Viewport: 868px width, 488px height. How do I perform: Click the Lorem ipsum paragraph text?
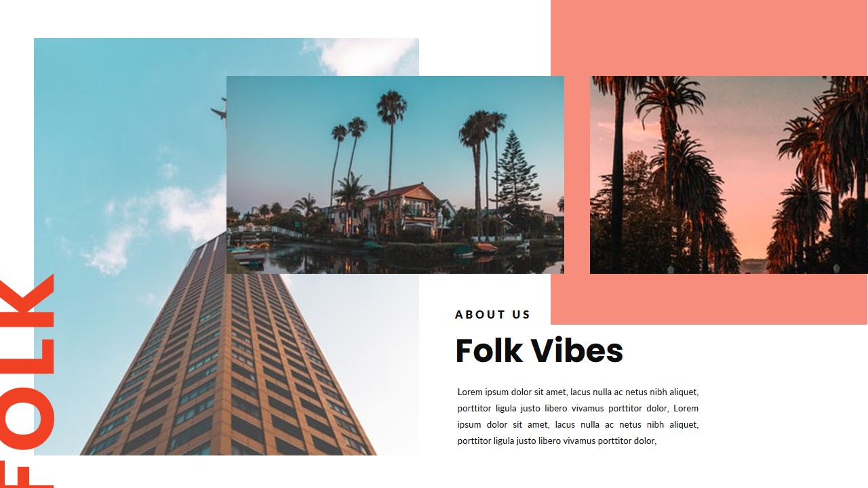578,416
